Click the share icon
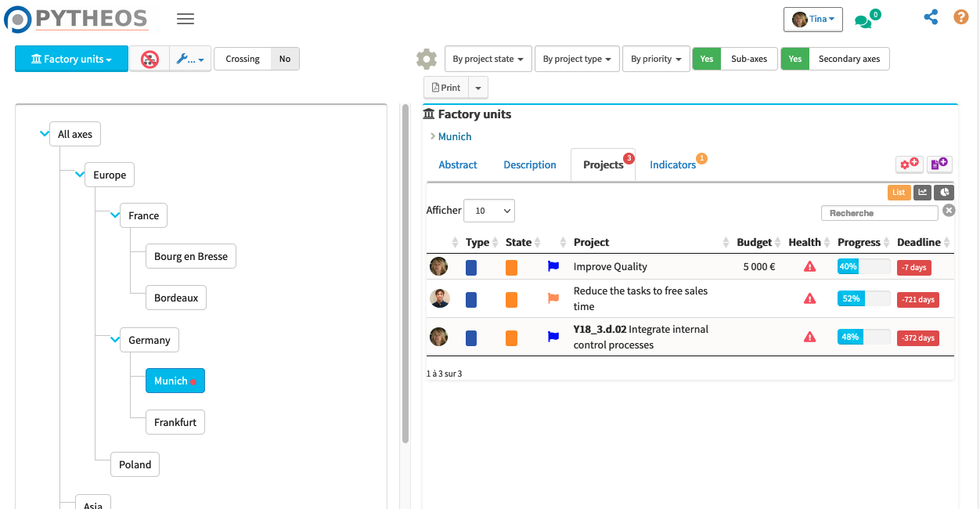The height and width of the screenshot is (509, 980). point(931,17)
